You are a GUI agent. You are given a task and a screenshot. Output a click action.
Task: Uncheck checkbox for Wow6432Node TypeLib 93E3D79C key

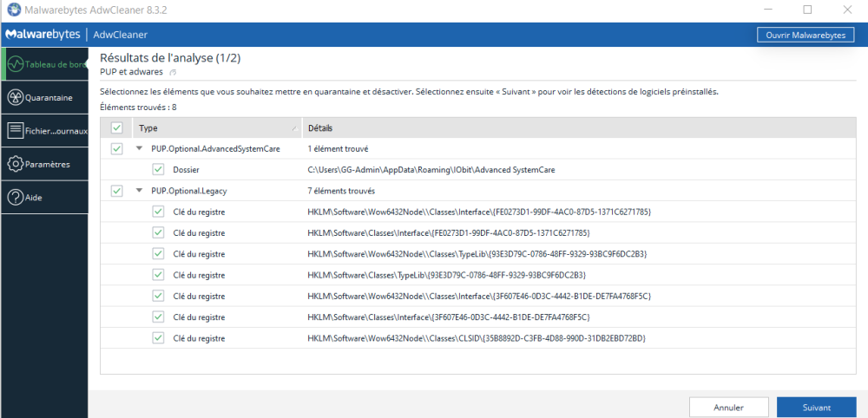158,254
